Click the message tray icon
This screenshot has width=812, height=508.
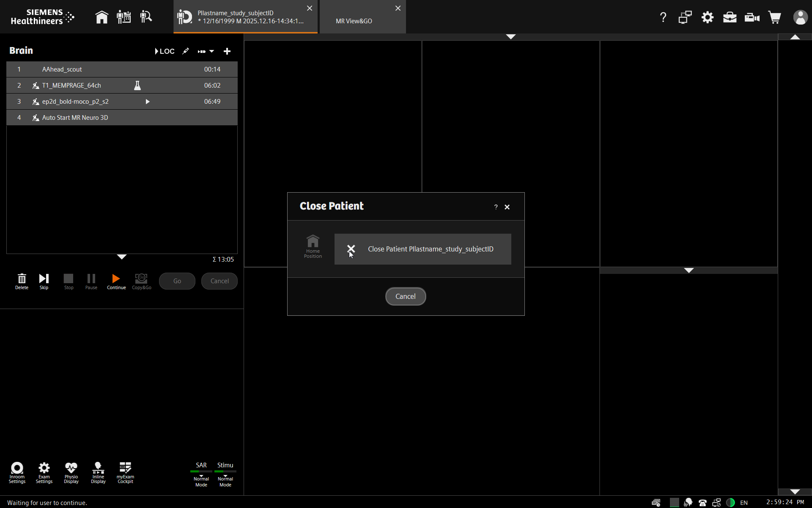point(656,502)
